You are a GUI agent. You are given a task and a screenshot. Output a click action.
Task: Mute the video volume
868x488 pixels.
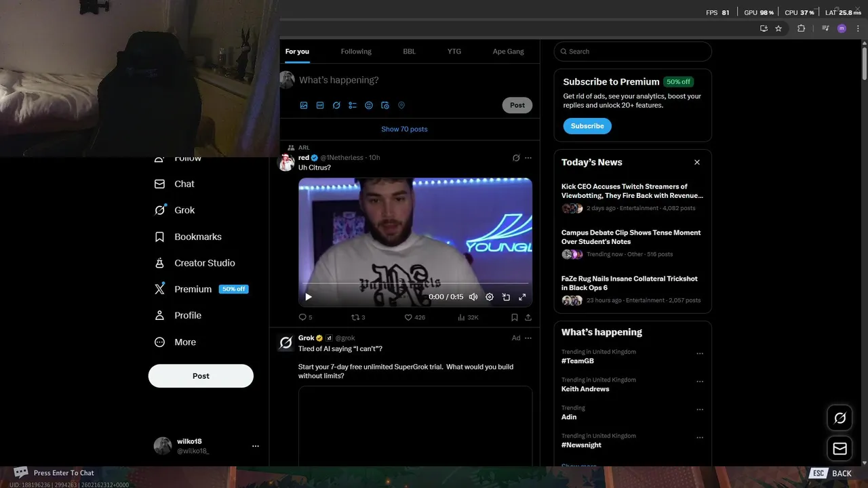[473, 297]
